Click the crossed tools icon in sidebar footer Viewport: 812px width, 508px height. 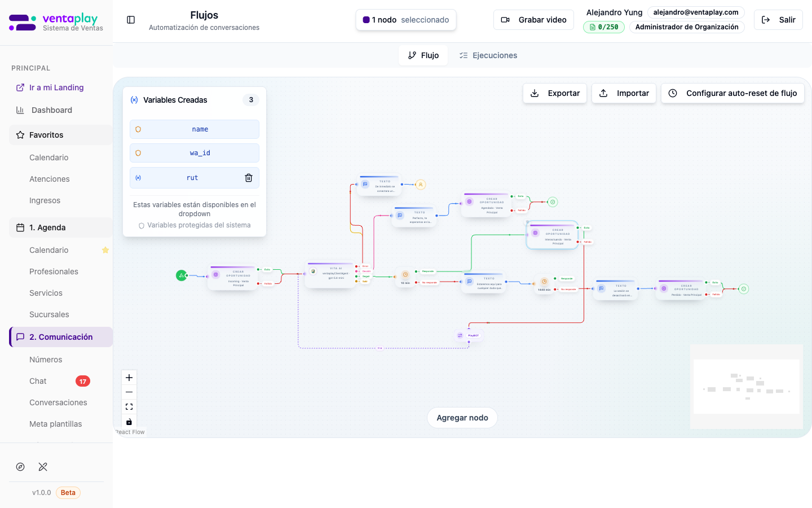(43, 467)
